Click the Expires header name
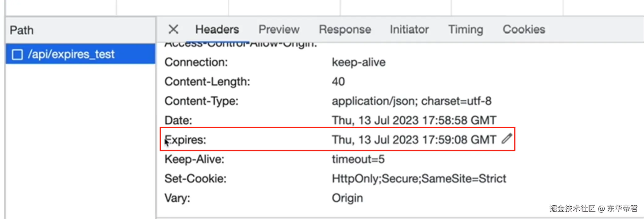The width and height of the screenshot is (644, 219). (186, 140)
